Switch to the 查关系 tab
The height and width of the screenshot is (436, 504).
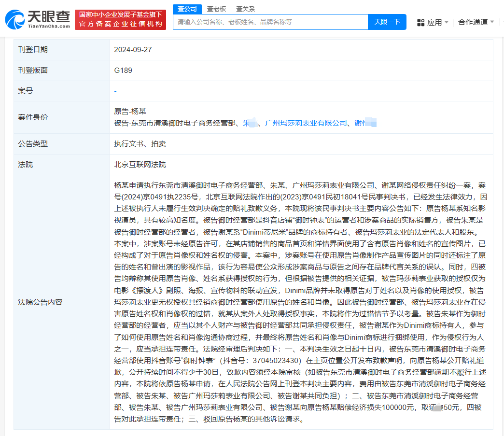[x=246, y=9]
